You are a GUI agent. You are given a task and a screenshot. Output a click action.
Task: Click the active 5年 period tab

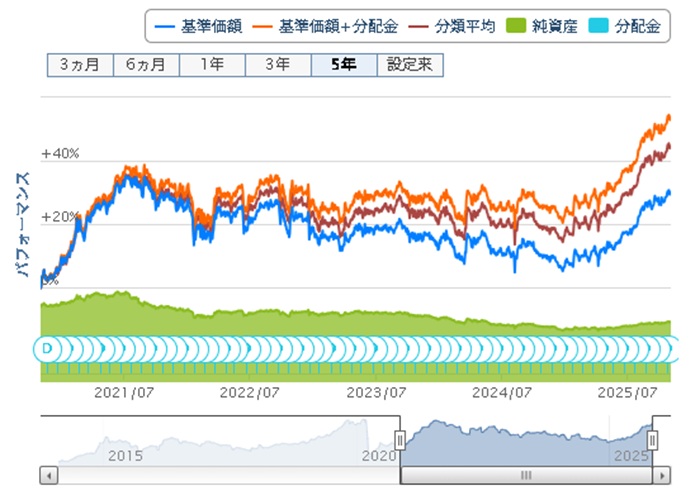point(344,65)
